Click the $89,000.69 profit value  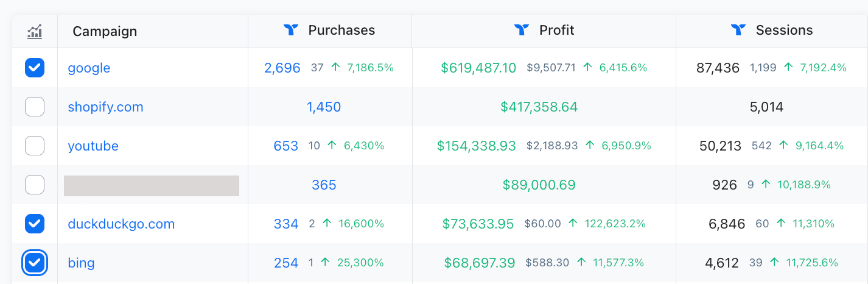pyautogui.click(x=539, y=185)
